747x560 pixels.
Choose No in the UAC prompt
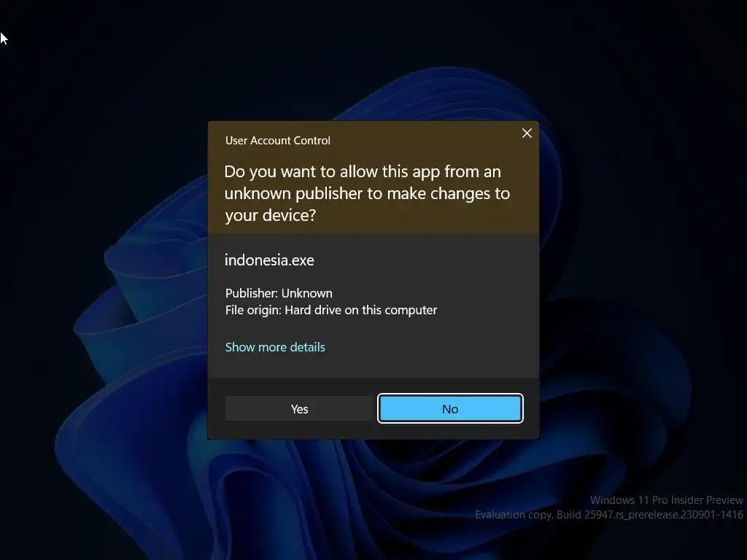click(450, 408)
